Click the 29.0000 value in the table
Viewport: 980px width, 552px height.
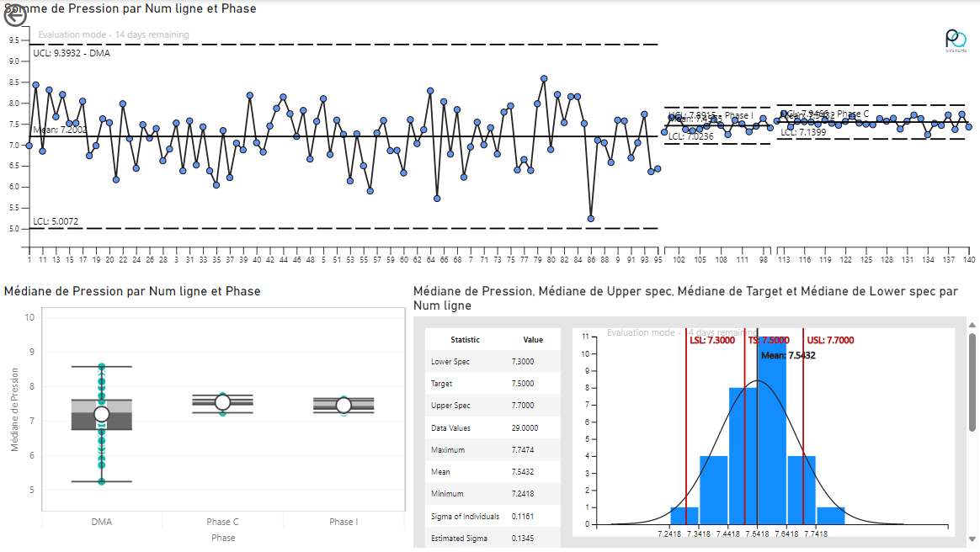point(525,427)
